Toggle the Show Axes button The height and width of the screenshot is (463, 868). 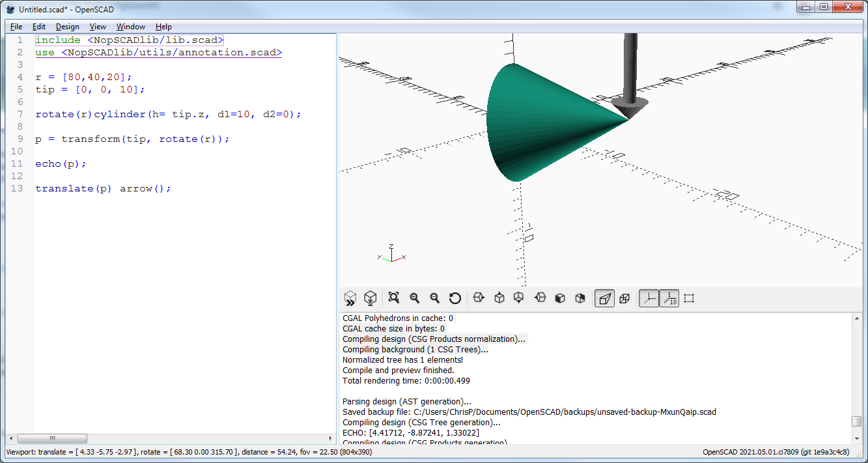649,298
